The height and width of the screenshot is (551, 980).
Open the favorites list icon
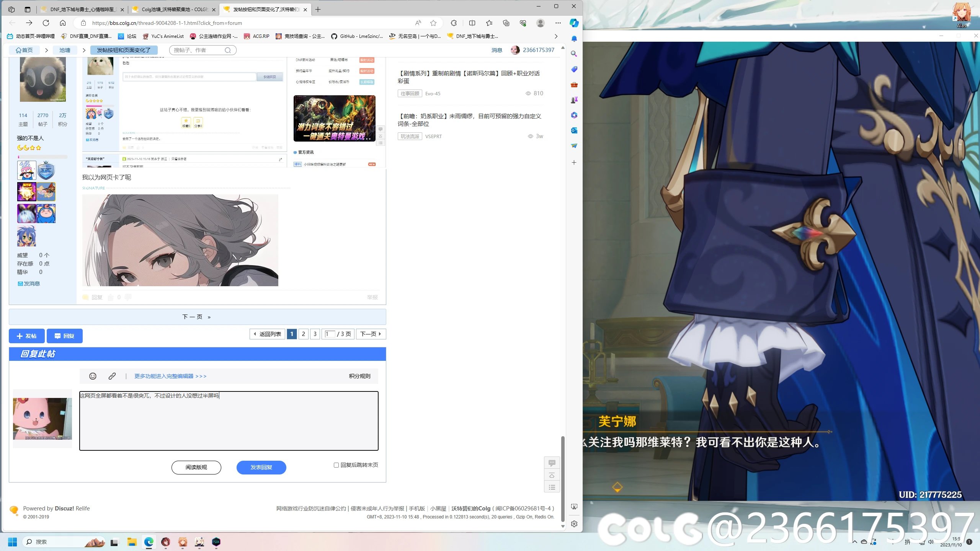pos(489,23)
